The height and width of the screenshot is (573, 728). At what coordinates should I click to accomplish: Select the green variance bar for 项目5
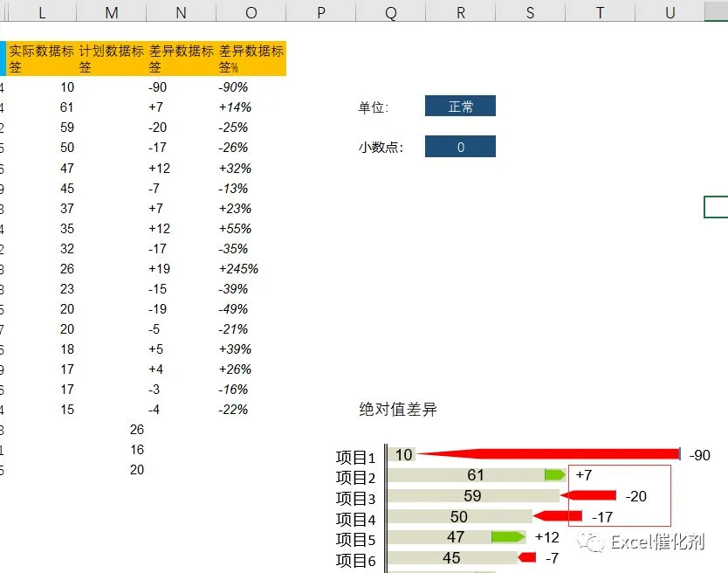(x=508, y=537)
